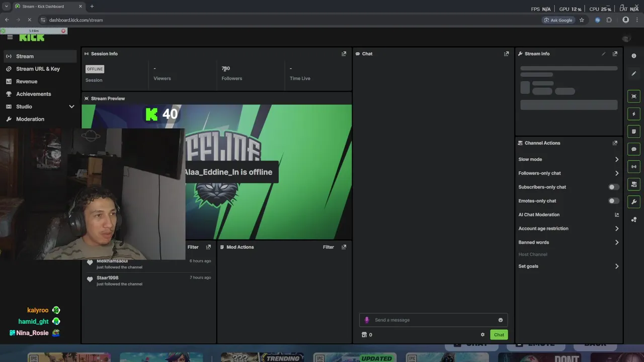Click the AI Chat Moderation label
The width and height of the screenshot is (644, 362).
(x=539, y=215)
